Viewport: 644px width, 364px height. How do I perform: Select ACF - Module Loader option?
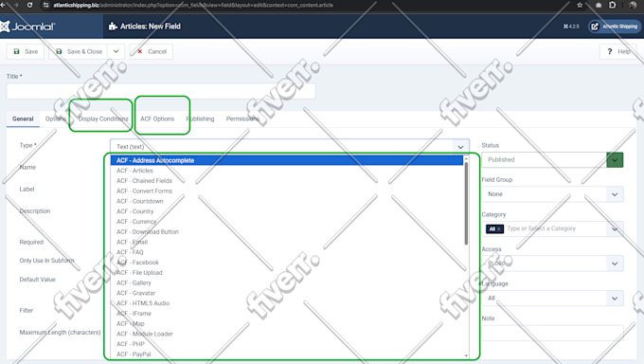coord(287,334)
